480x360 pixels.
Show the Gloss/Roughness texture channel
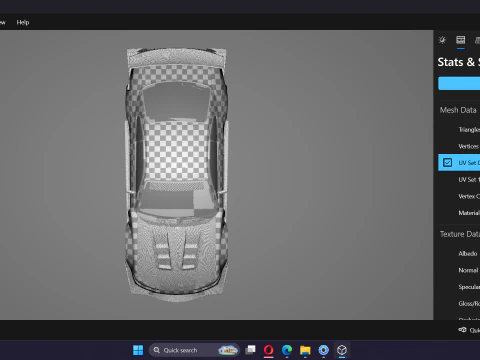point(459,304)
